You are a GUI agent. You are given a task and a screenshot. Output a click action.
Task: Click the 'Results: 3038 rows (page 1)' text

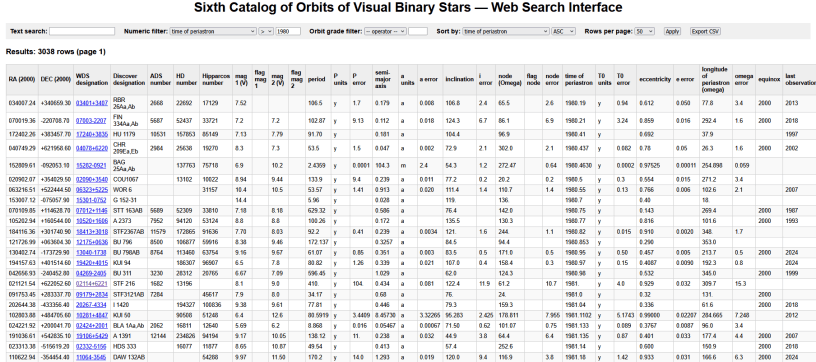[56, 52]
